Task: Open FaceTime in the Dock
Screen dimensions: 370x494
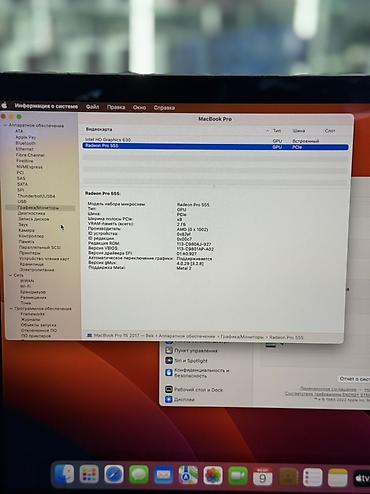Action: click(x=238, y=476)
